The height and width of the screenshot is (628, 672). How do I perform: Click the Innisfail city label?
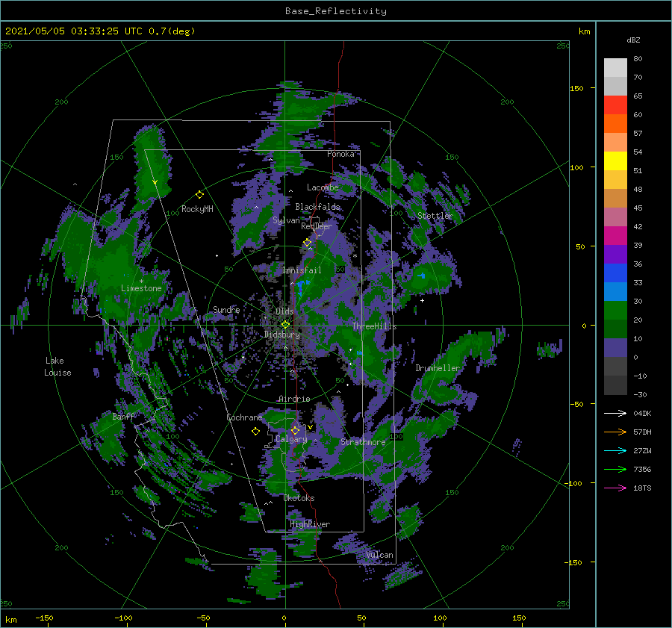pos(302,270)
